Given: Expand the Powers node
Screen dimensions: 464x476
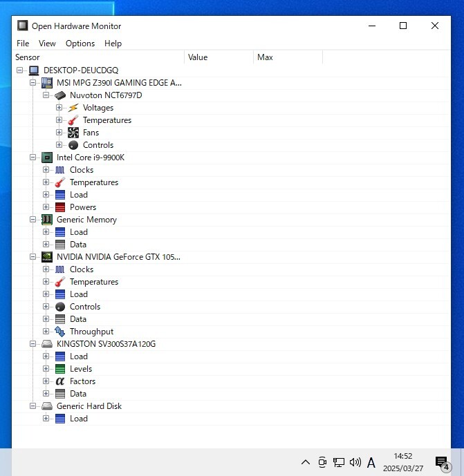Looking at the screenshot, I should click(46, 207).
